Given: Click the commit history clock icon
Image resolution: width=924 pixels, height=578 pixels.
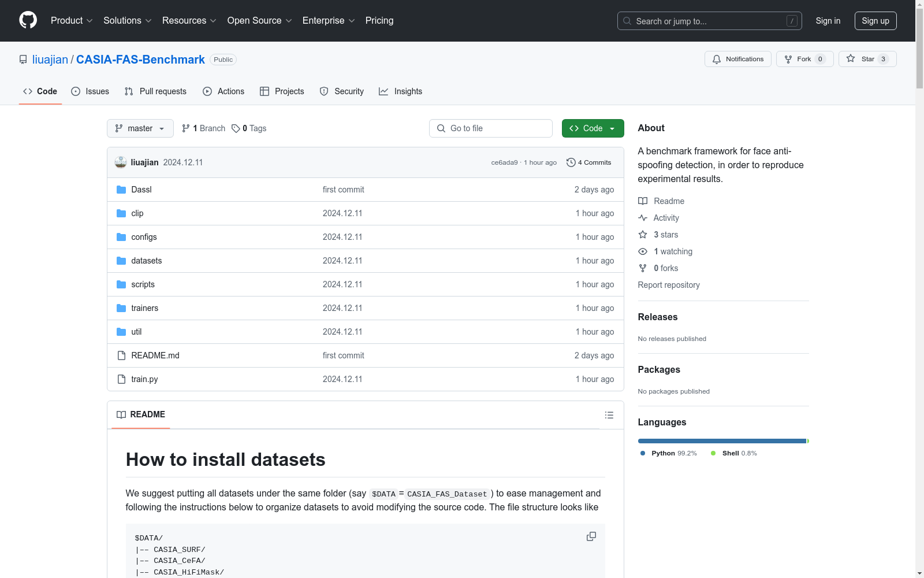Looking at the screenshot, I should click(571, 162).
